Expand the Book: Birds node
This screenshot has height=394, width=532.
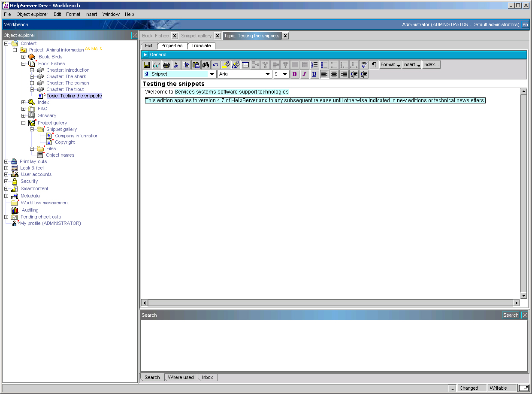[x=23, y=57]
